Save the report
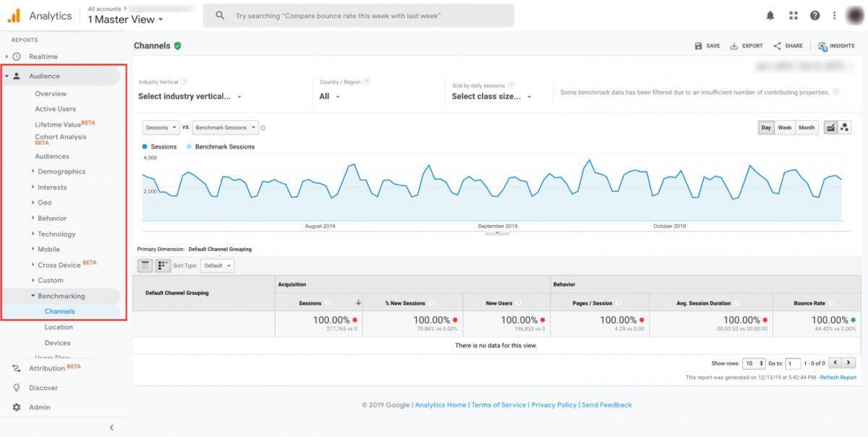Screen dimensions: 868x437 click(707, 46)
